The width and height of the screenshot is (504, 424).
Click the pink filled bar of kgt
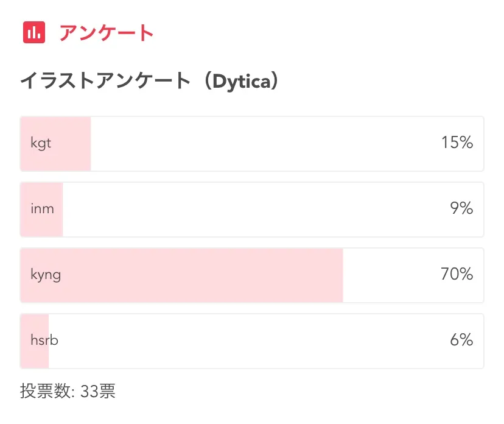coord(72,144)
